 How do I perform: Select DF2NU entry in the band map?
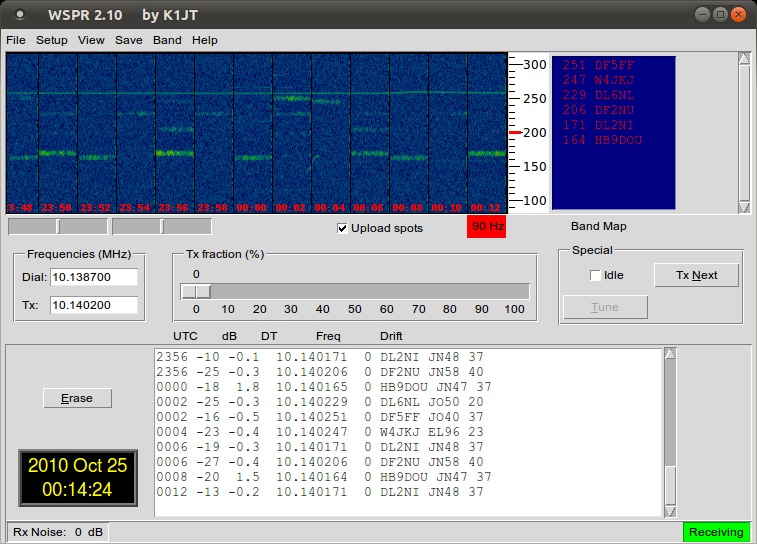598,110
